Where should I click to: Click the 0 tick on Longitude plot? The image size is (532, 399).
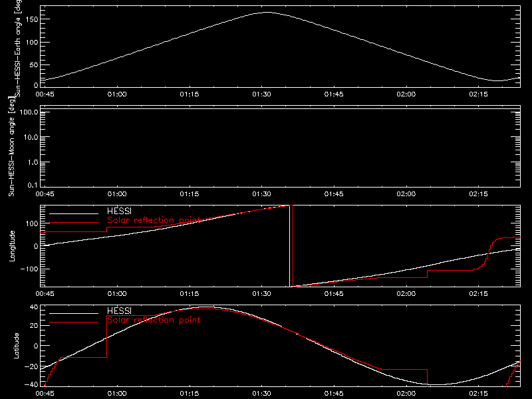[x=37, y=246]
